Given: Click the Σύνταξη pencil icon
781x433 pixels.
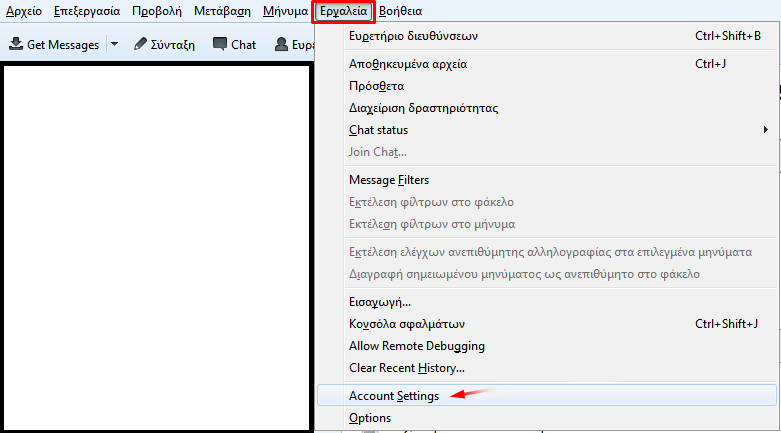Looking at the screenshot, I should click(x=140, y=44).
